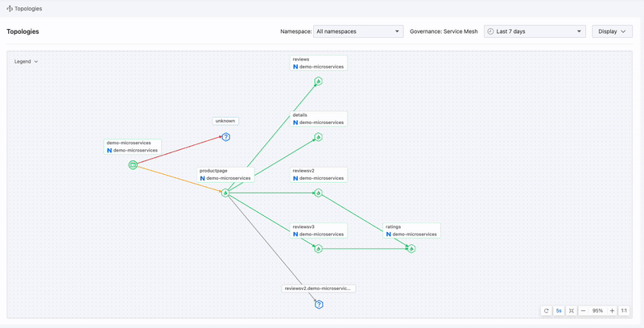The image size is (644, 328).
Task: Click the unknown node label
Action: coord(225,121)
